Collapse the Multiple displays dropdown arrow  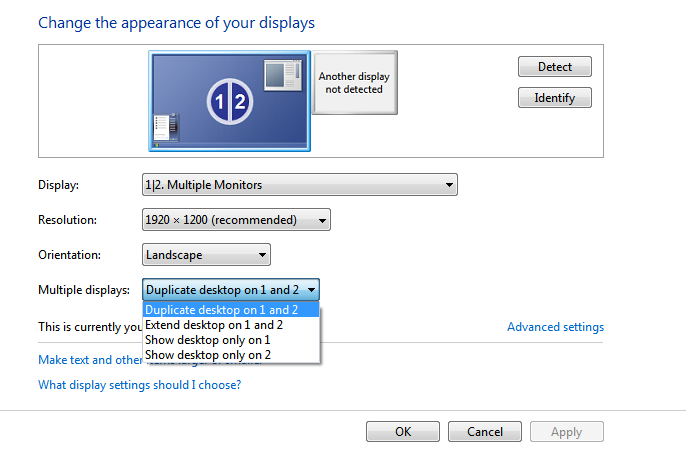312,290
